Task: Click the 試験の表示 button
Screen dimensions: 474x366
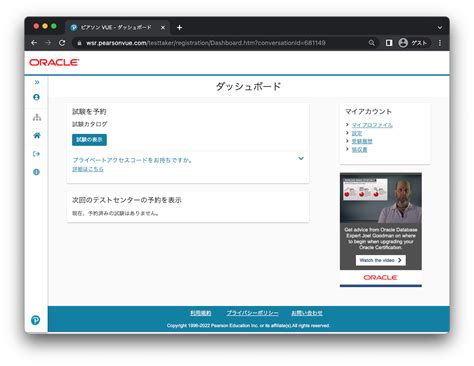Action: (89, 140)
